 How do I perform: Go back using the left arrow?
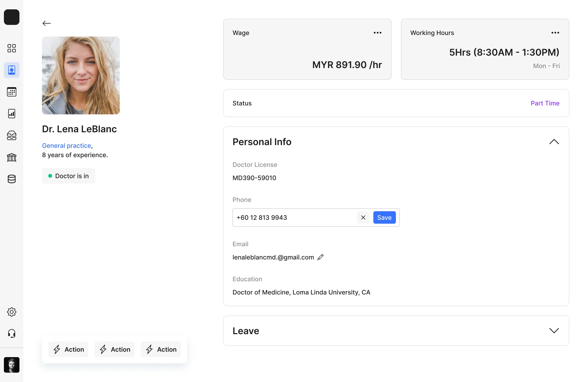46,24
